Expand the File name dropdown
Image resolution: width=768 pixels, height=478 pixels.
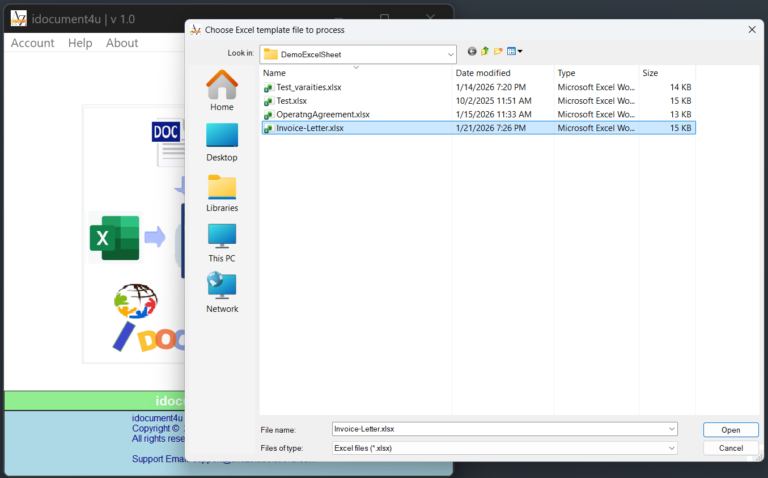671,429
